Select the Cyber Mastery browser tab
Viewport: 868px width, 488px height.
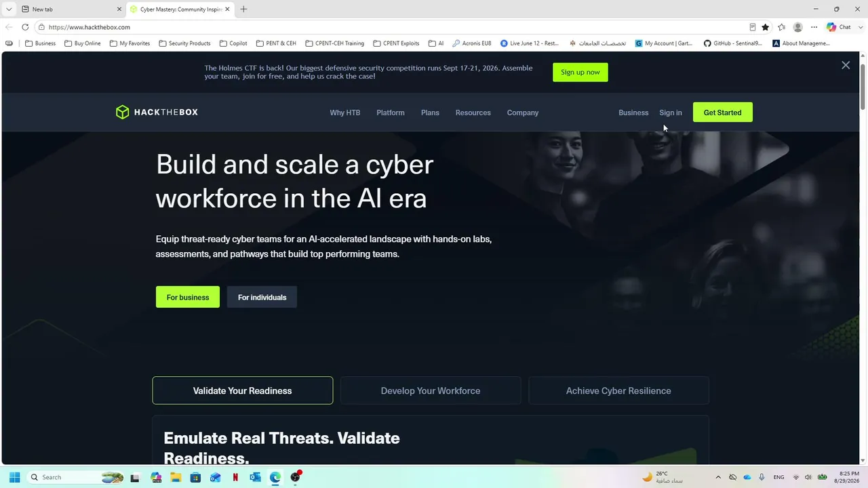[180, 9]
